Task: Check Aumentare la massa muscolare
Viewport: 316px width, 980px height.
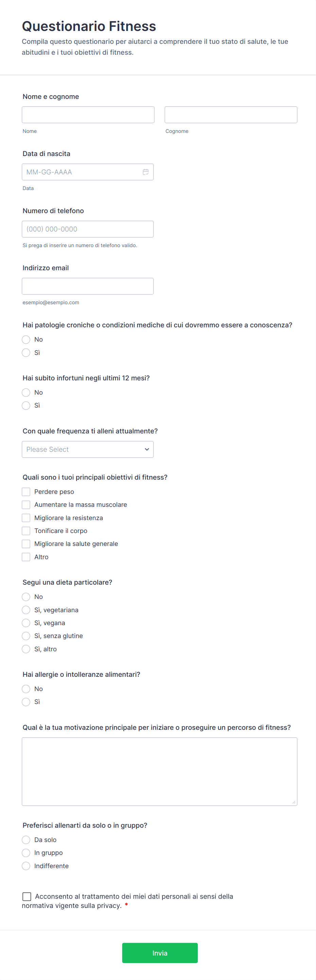Action: 26,504
